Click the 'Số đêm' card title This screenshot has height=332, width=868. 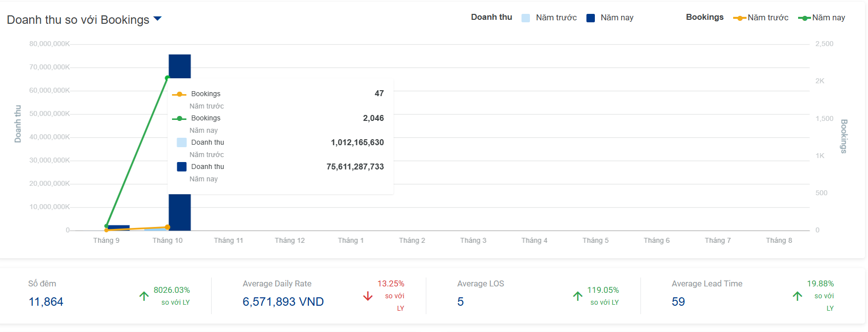click(x=42, y=283)
